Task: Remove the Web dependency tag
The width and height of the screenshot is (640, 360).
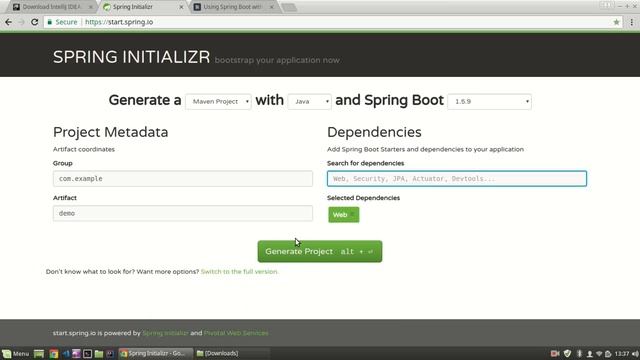Action: pyautogui.click(x=353, y=215)
